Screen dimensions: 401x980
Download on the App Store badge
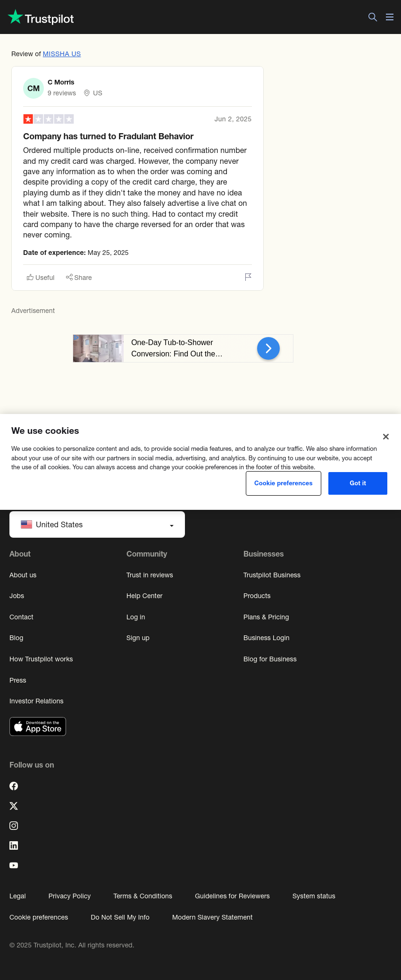click(x=38, y=727)
